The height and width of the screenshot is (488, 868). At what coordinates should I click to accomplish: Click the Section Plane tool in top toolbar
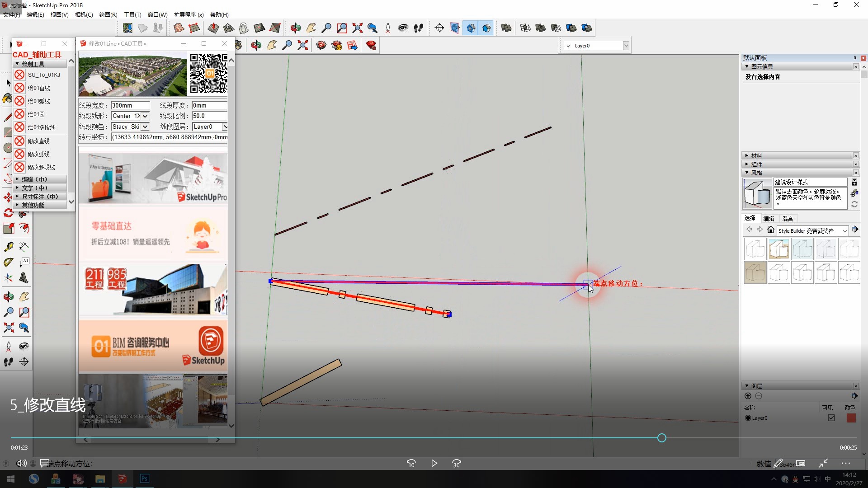[439, 28]
